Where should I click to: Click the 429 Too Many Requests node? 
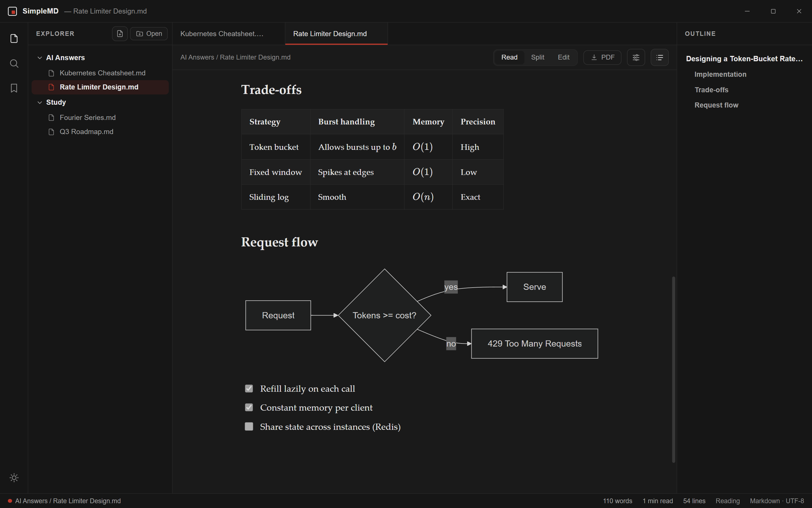point(535,344)
